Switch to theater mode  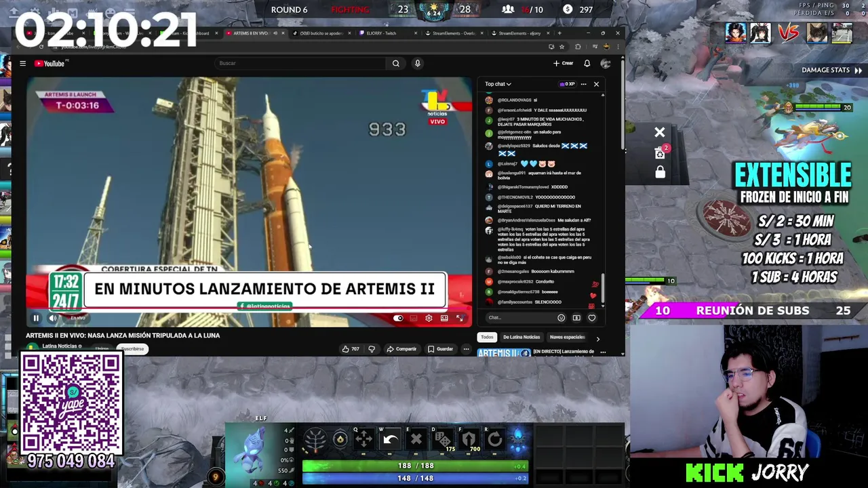444,318
